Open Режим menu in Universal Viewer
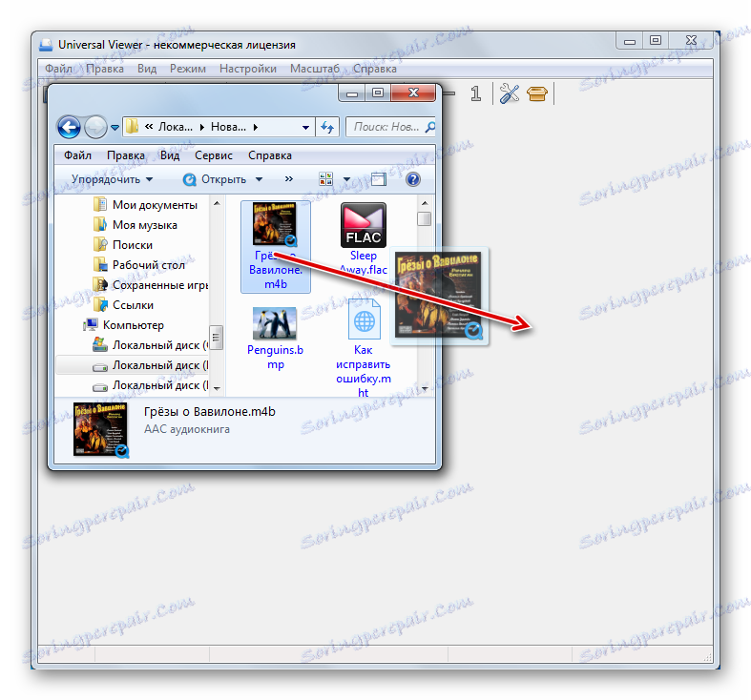The height and width of the screenshot is (700, 751). (188, 69)
